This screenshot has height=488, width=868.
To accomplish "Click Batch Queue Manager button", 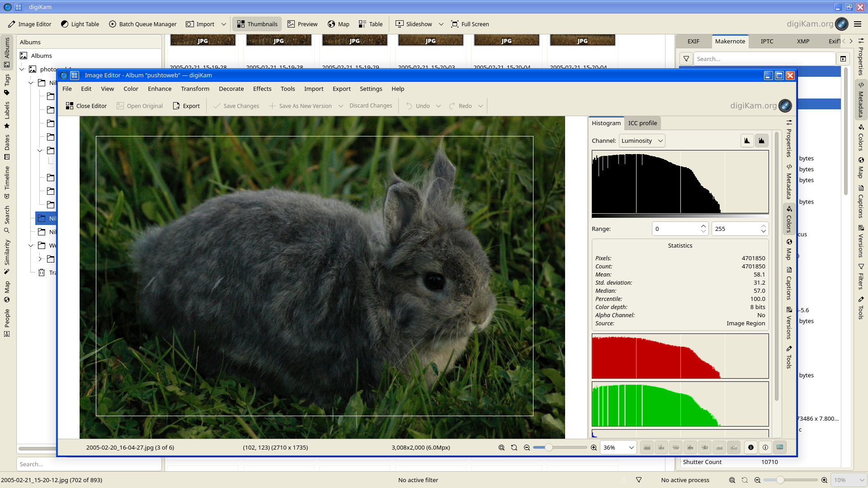I will [x=142, y=24].
